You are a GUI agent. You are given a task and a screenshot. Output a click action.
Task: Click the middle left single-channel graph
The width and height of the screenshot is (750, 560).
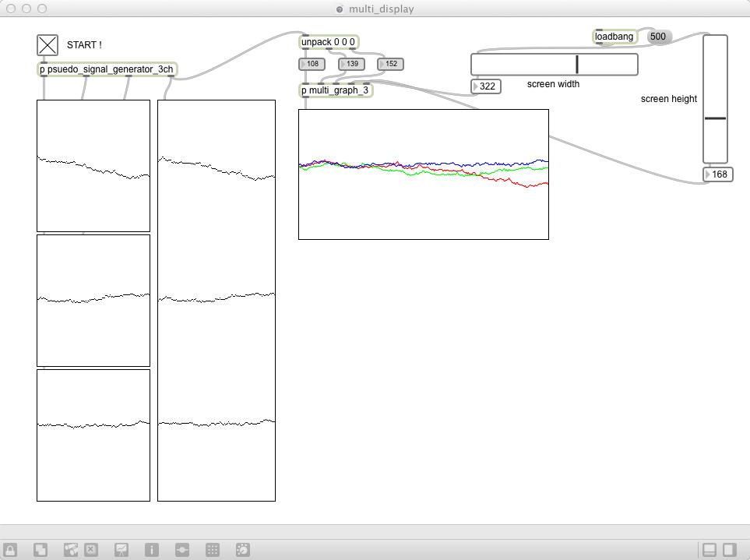pyautogui.click(x=93, y=301)
